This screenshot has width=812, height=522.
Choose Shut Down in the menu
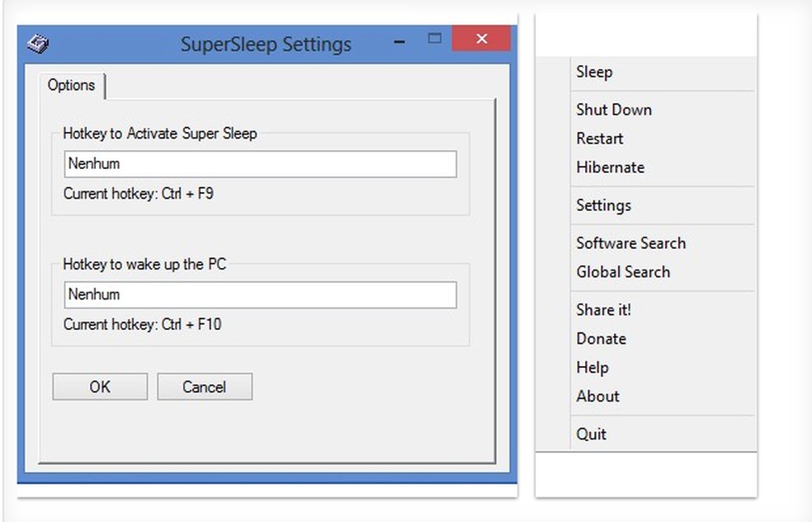(x=614, y=110)
